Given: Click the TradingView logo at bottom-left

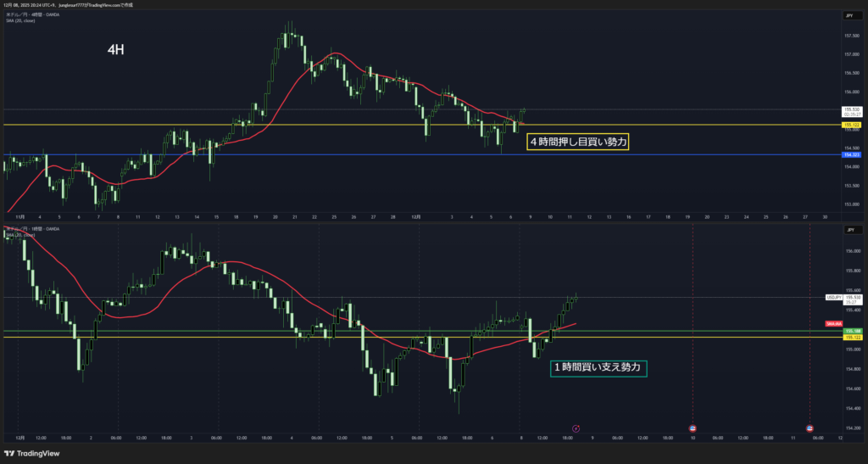Looking at the screenshot, I should tap(34, 452).
